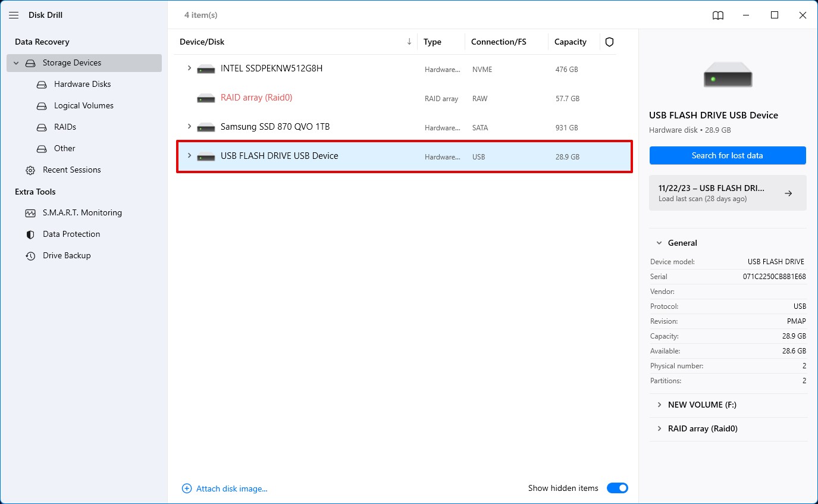
Task: Expand the INTEL SSDPEKNW512G8H disk row
Action: coord(189,68)
